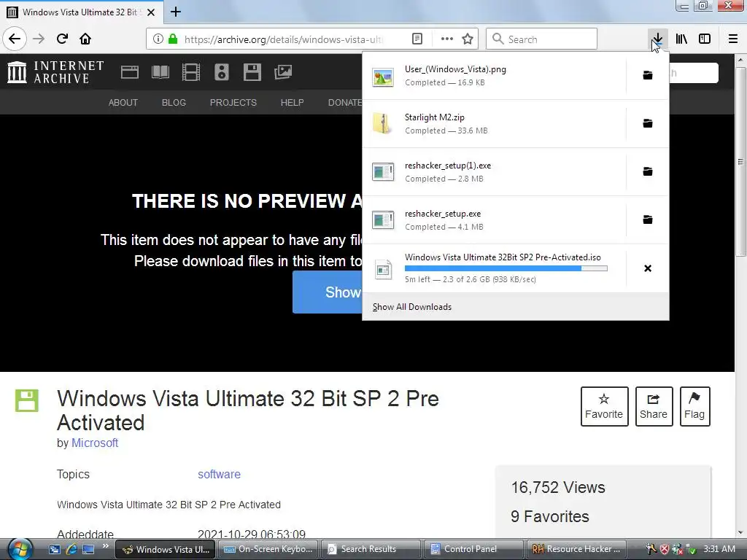Select the Windows Vista Ultimate 32 Bit tab

click(81, 12)
